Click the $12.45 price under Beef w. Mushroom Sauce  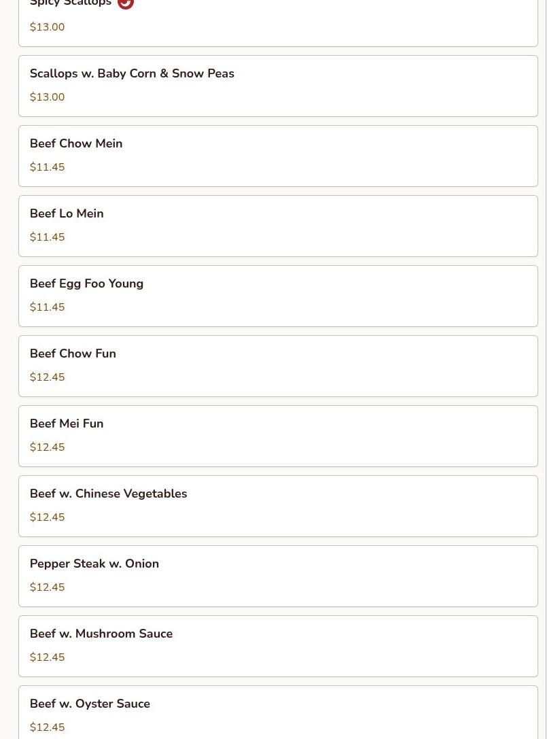(47, 657)
